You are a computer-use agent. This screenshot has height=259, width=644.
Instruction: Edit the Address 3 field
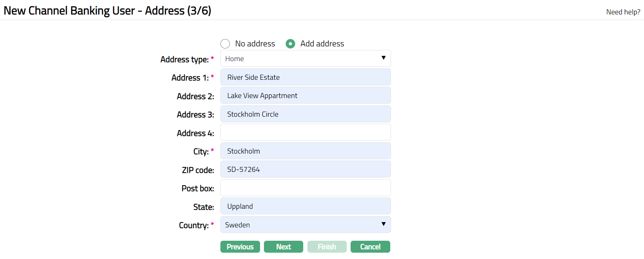pyautogui.click(x=305, y=114)
